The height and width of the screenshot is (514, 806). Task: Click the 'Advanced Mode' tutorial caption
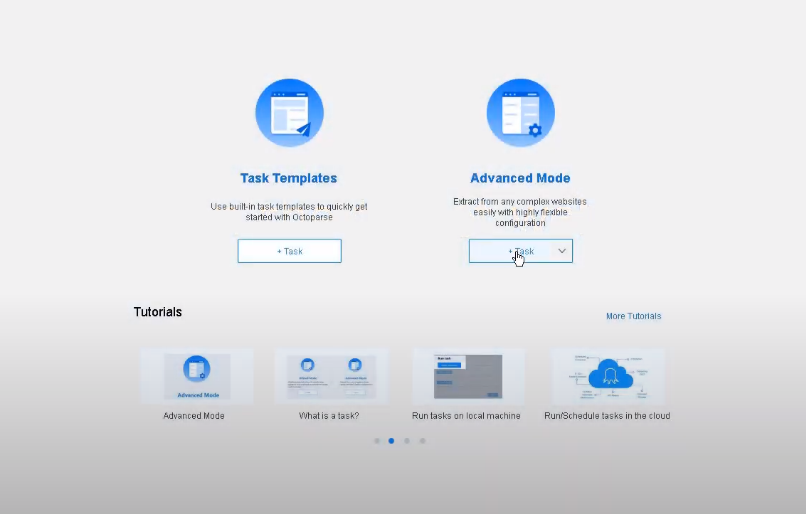194,416
